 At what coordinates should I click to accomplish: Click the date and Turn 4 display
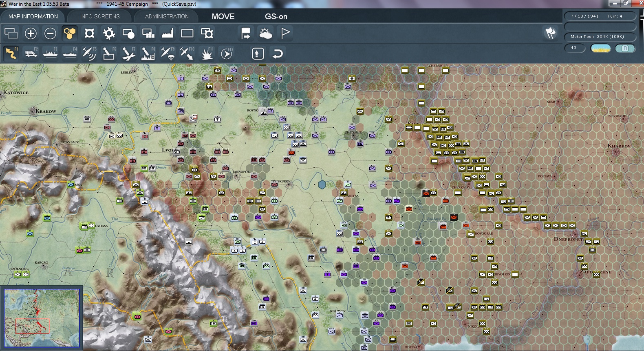click(600, 16)
